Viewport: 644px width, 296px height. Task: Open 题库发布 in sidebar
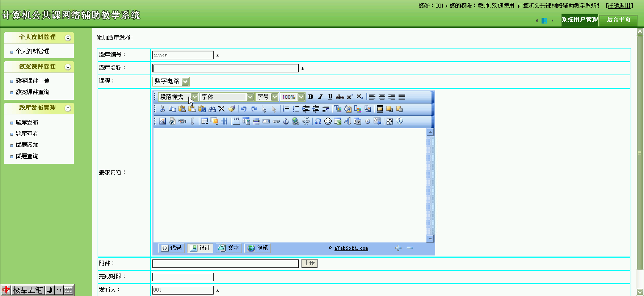[27, 123]
